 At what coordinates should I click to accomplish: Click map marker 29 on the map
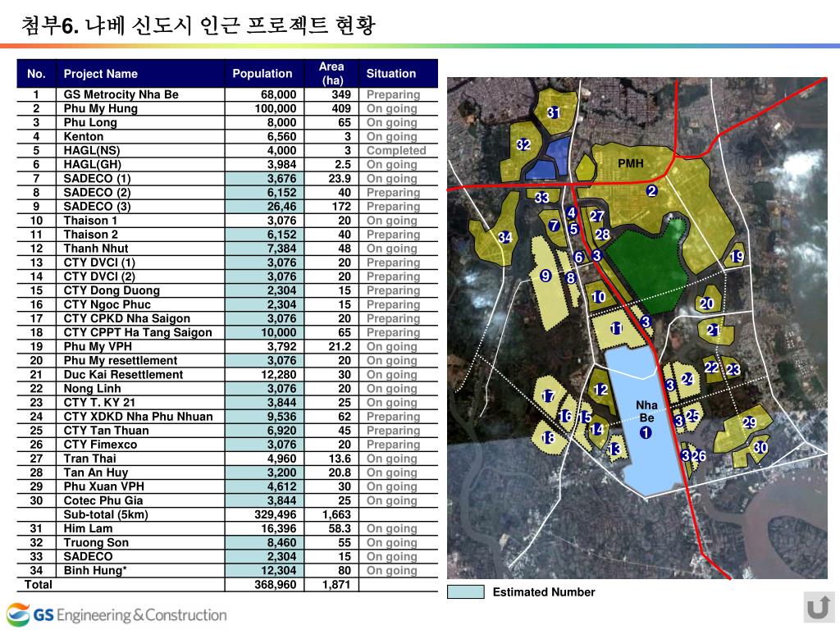coord(749,422)
